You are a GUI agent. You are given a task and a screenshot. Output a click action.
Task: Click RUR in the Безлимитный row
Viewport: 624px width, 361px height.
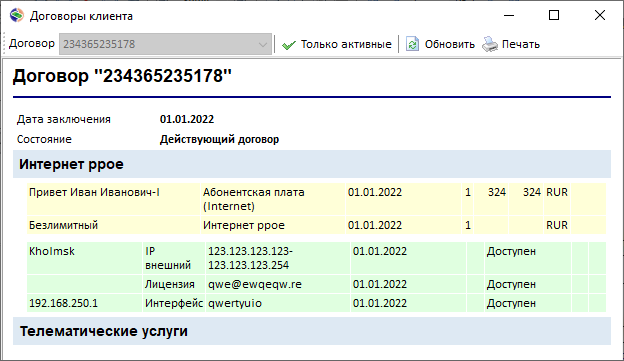557,225
